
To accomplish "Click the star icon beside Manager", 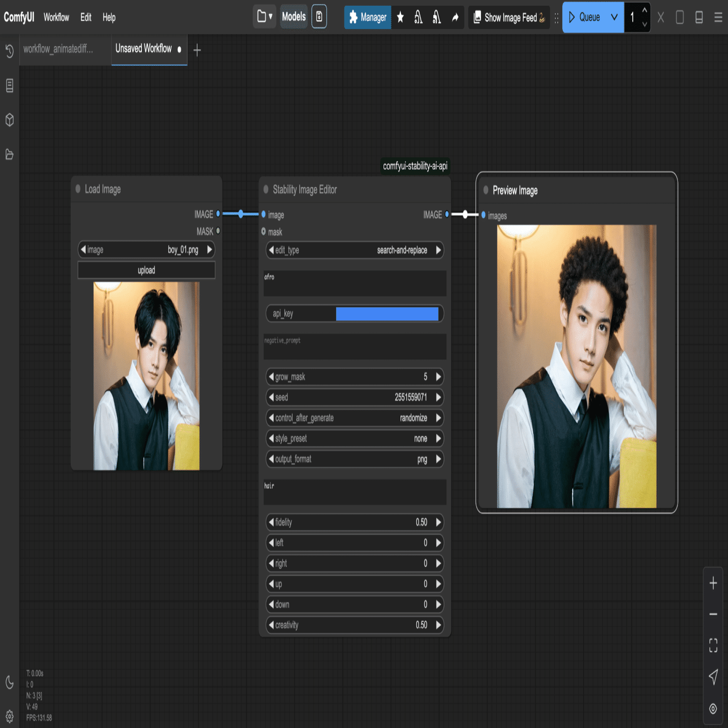I will [400, 18].
